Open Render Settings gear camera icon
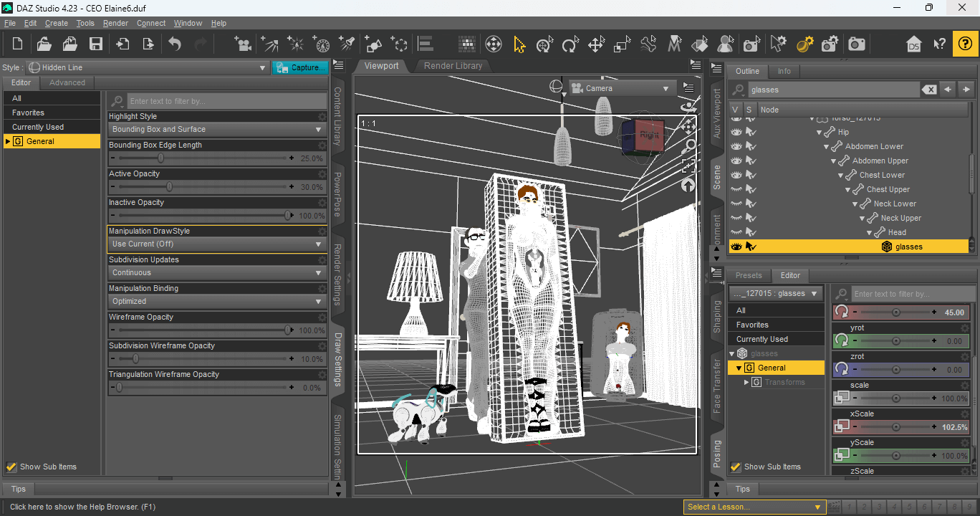 830,44
